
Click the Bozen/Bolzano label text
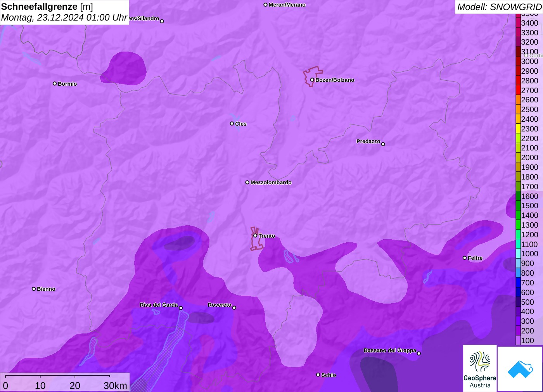(335, 80)
